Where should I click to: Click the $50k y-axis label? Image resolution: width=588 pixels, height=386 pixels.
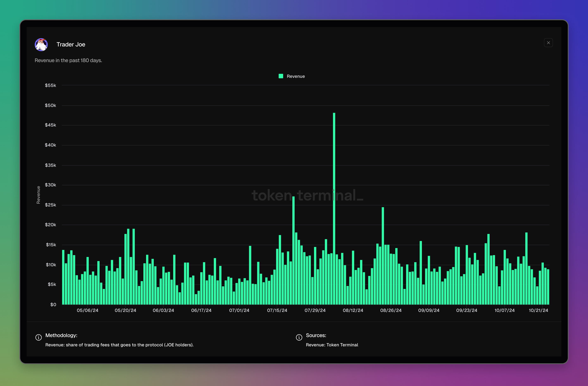[50, 105]
